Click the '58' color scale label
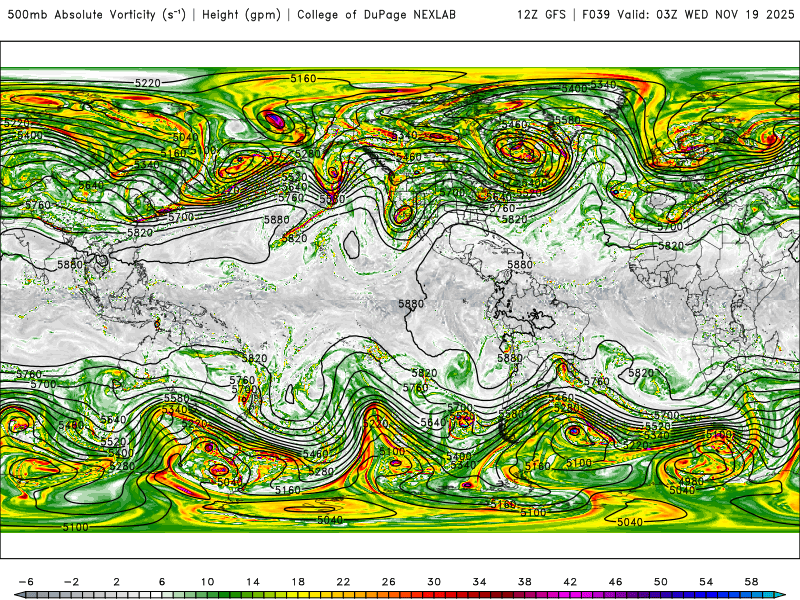Image resolution: width=800 pixels, height=600 pixels. pyautogui.click(x=751, y=582)
